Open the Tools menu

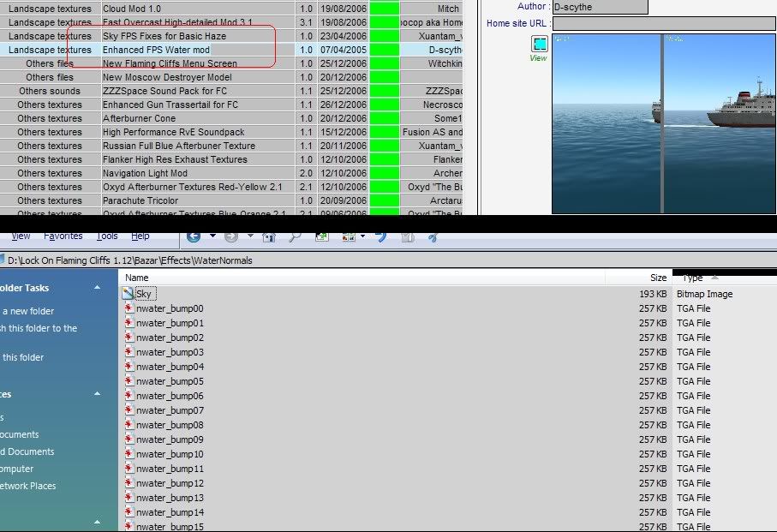[107, 236]
